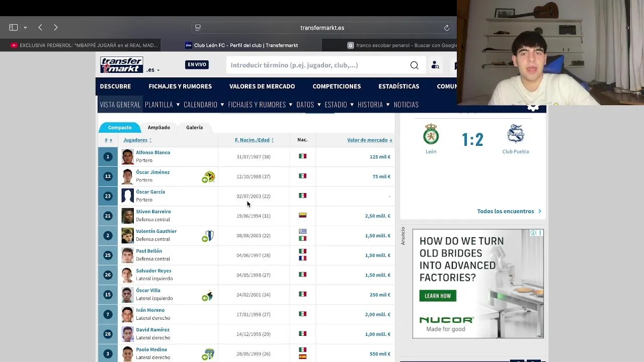Open the YouTube tab about Mbappé
The height and width of the screenshot is (362, 644).
click(x=84, y=45)
